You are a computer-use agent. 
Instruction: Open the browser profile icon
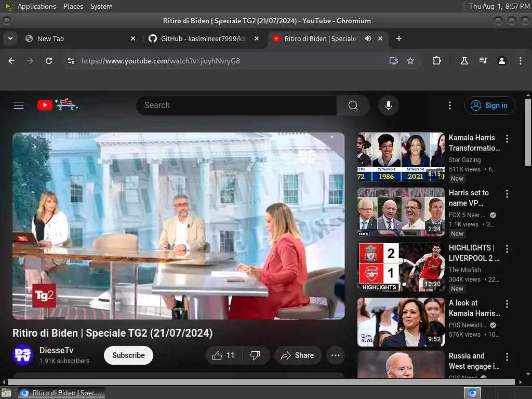tap(502, 61)
